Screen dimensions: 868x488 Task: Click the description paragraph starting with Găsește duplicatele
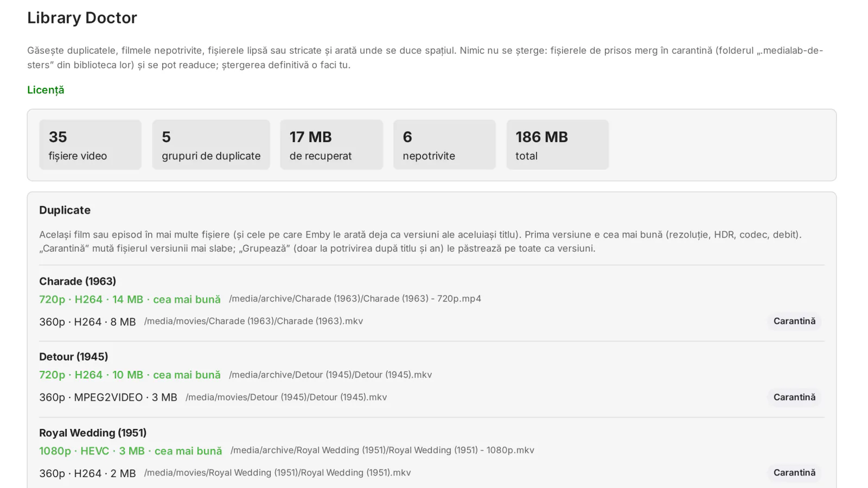click(x=425, y=57)
